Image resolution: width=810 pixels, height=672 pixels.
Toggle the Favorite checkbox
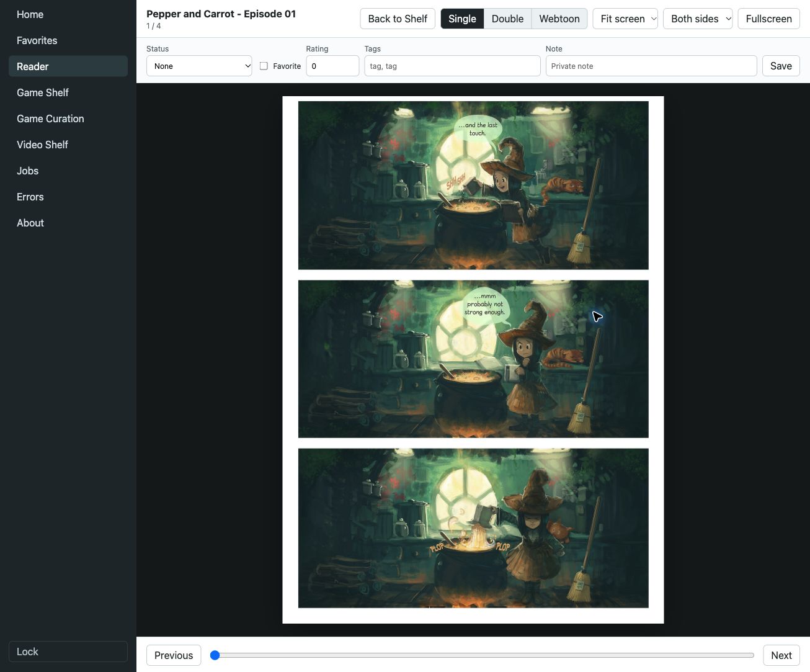tap(264, 66)
